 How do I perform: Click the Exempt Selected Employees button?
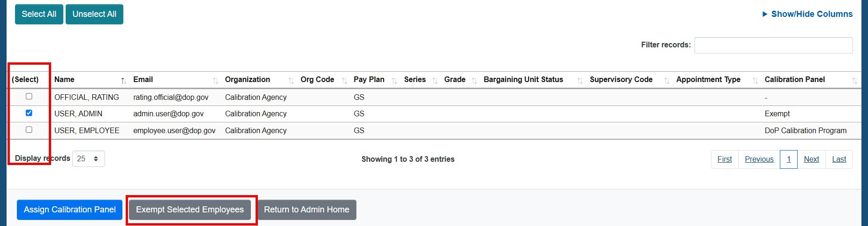click(x=190, y=210)
